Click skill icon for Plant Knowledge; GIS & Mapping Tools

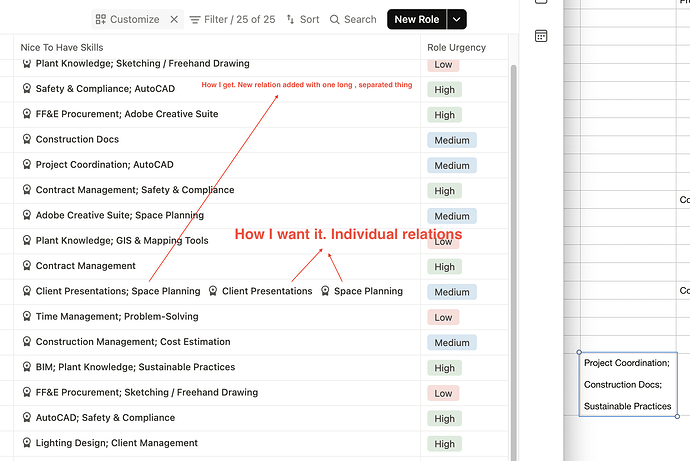click(x=27, y=240)
